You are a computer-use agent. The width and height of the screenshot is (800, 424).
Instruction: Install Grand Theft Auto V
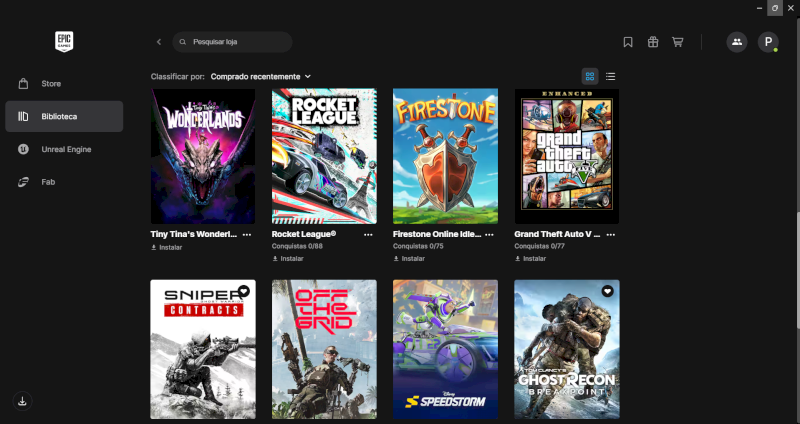(531, 259)
